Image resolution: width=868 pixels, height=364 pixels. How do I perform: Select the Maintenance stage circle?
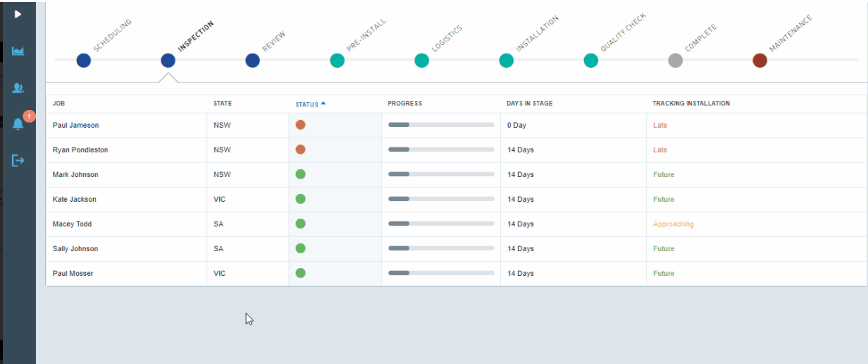coord(759,61)
